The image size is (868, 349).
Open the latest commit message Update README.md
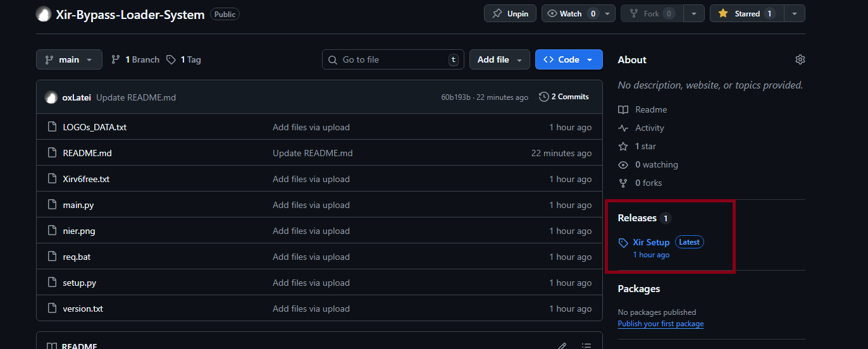click(x=136, y=97)
